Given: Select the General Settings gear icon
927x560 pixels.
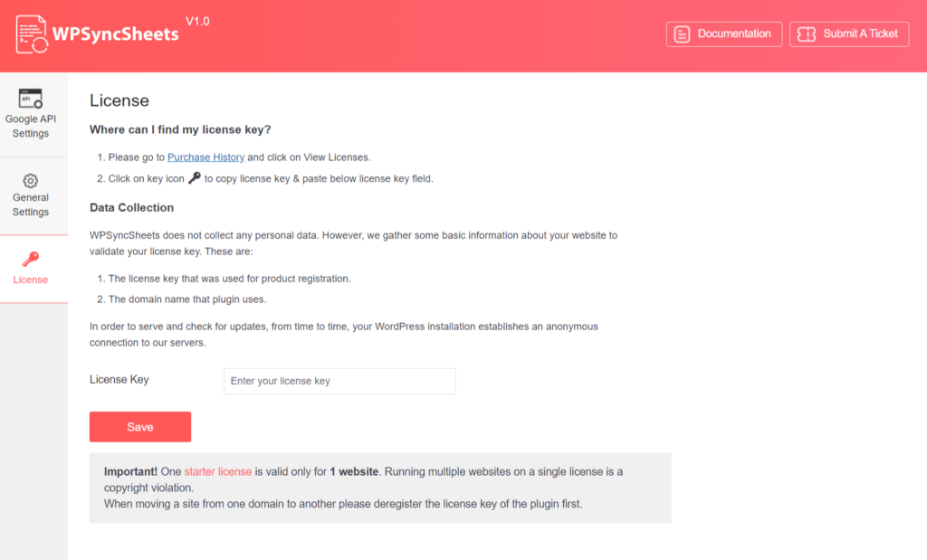Looking at the screenshot, I should (31, 181).
